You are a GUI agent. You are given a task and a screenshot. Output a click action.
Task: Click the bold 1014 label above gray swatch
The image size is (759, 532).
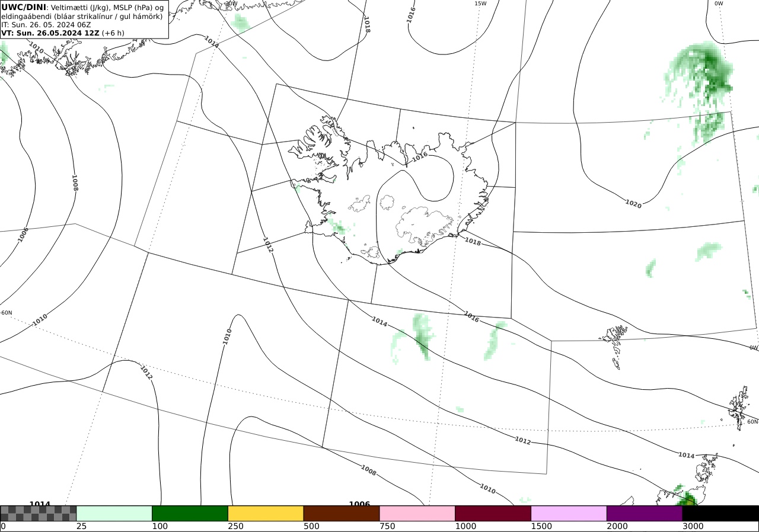click(x=40, y=504)
